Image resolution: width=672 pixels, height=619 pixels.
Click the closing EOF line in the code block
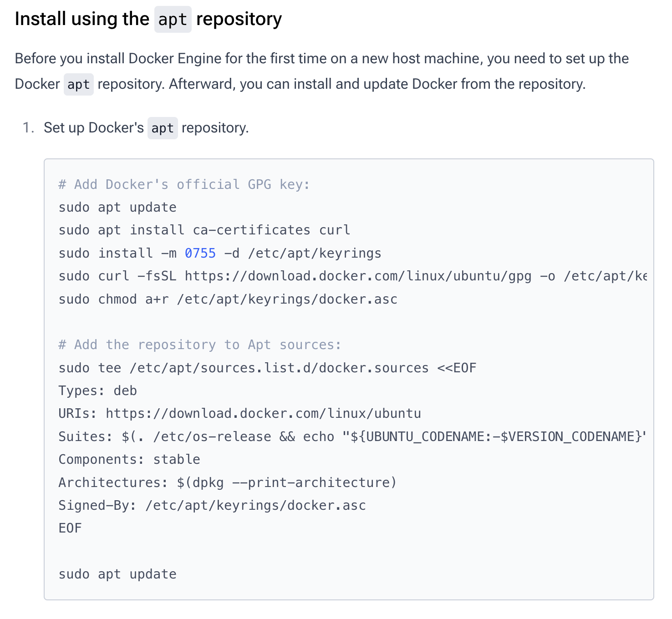pos(70,528)
